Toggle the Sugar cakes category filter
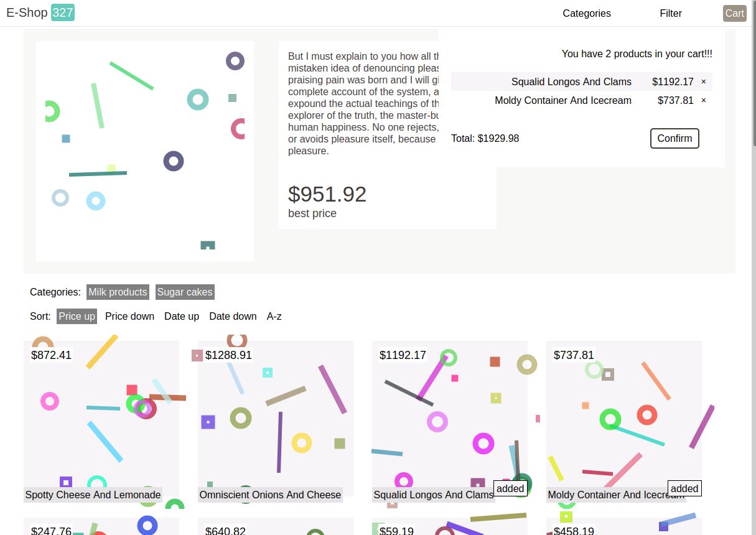This screenshot has width=756, height=535. pyautogui.click(x=185, y=292)
